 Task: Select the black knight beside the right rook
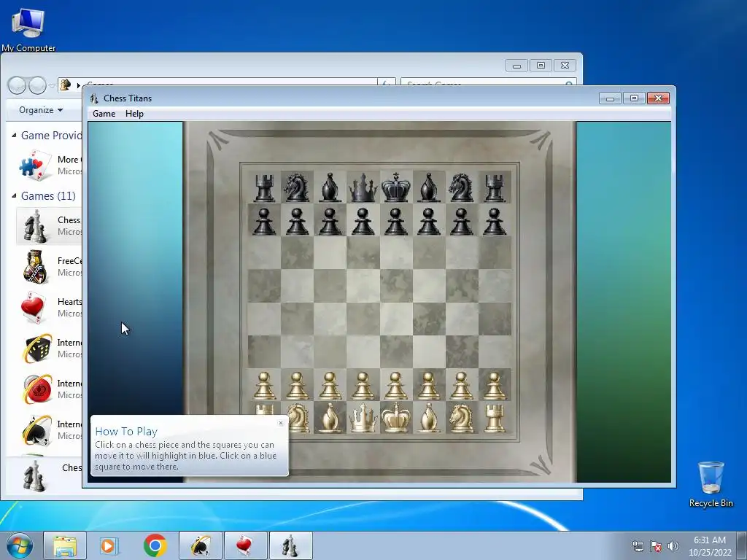[461, 187]
